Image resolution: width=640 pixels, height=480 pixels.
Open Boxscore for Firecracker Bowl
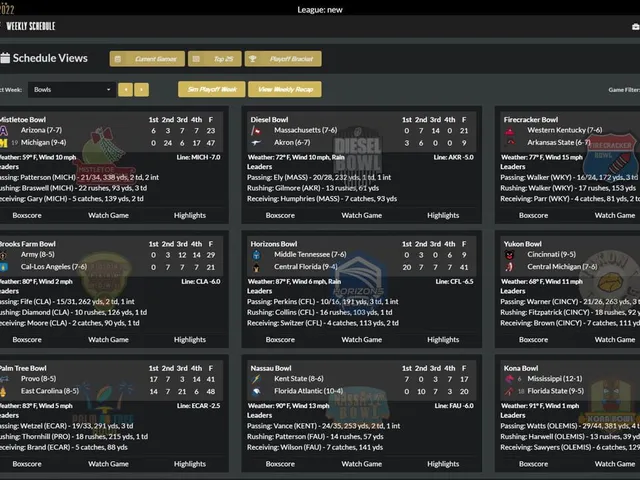(533, 215)
